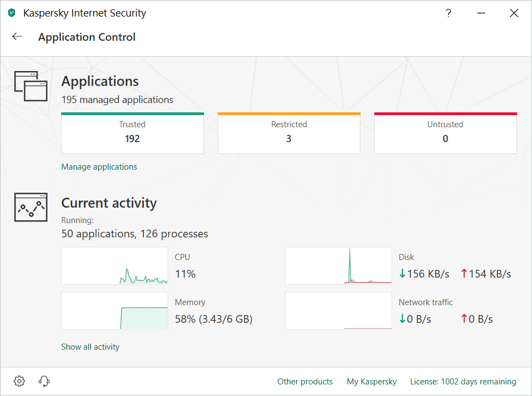
Task: Open the Support headset icon
Action: pos(45,381)
